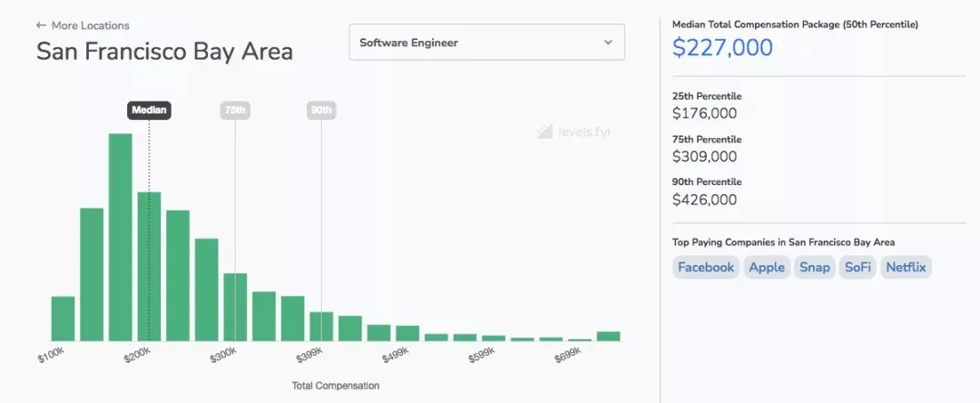Click the histogram bar at the 75th line

235,307
